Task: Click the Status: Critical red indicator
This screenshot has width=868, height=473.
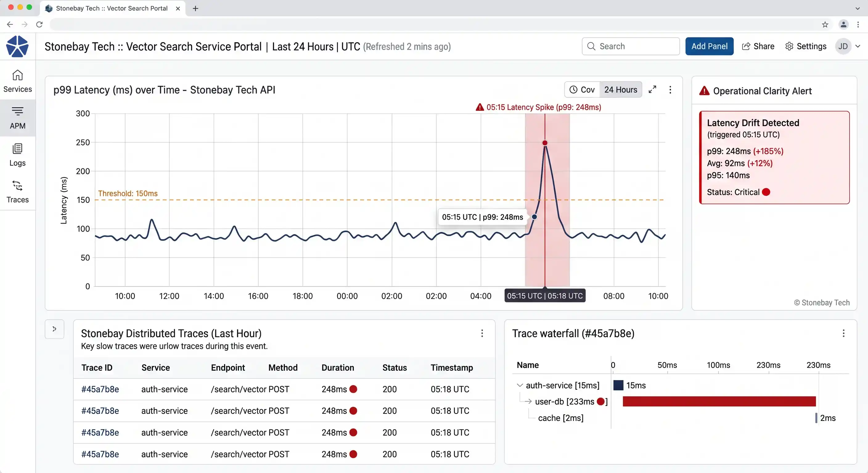Action: point(766,192)
